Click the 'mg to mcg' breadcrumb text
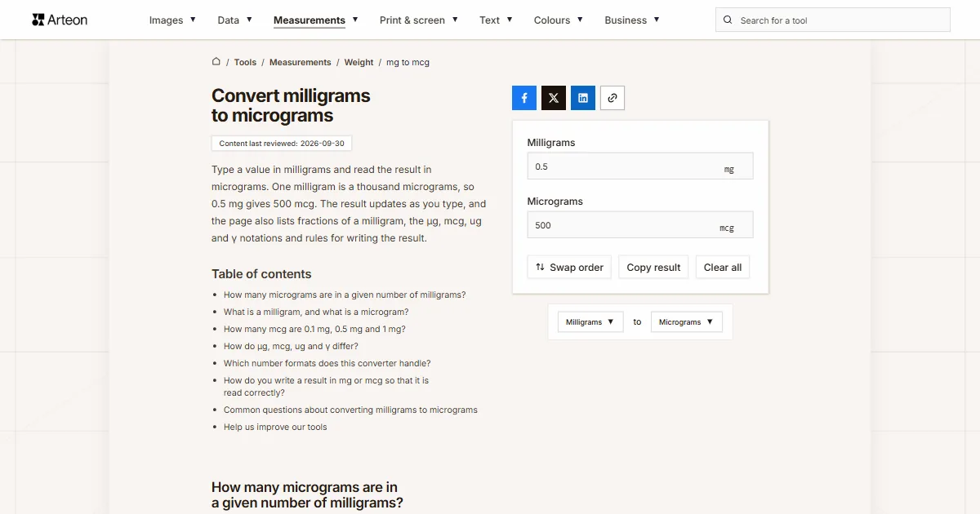Viewport: 980px width, 514px height. (408, 62)
